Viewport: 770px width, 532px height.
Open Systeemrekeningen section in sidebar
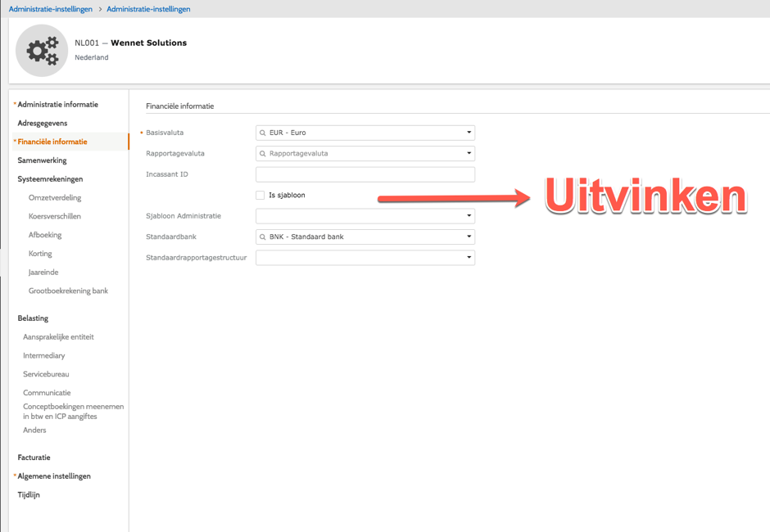(x=50, y=179)
